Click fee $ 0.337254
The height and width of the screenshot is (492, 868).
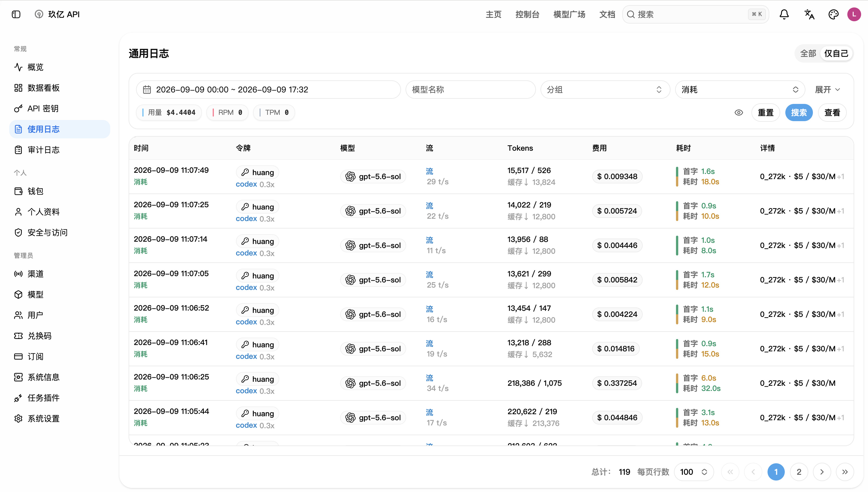(x=617, y=383)
